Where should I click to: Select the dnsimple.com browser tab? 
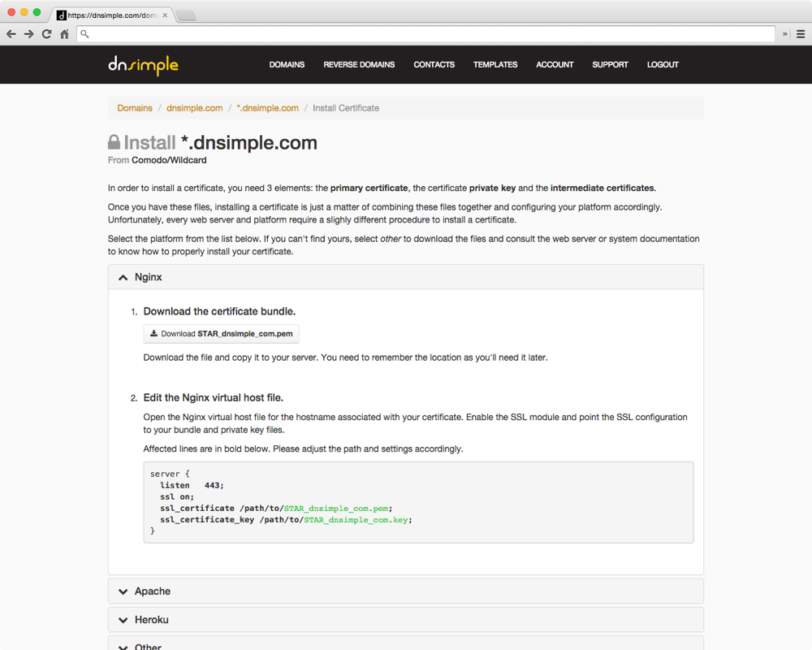click(x=112, y=15)
